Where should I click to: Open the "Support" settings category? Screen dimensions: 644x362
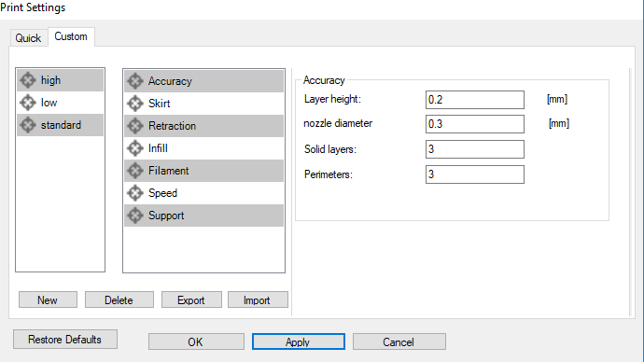(x=203, y=216)
